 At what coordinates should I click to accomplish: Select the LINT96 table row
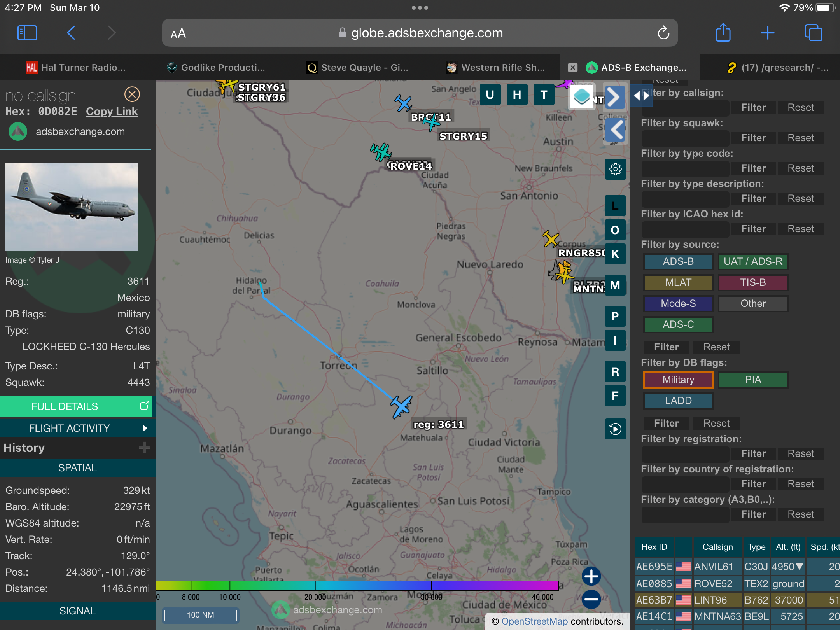click(737, 600)
